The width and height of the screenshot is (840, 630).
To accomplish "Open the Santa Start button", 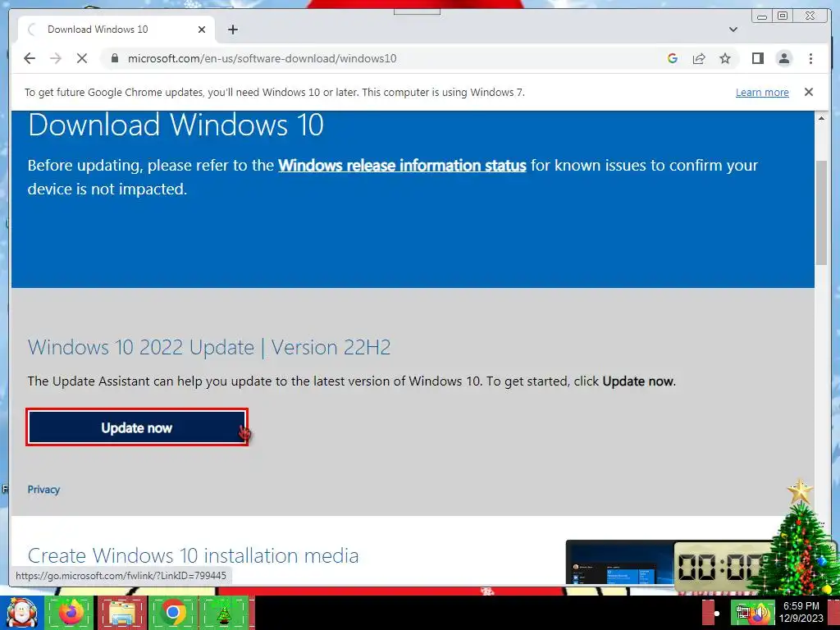I will pyautogui.click(x=22, y=613).
